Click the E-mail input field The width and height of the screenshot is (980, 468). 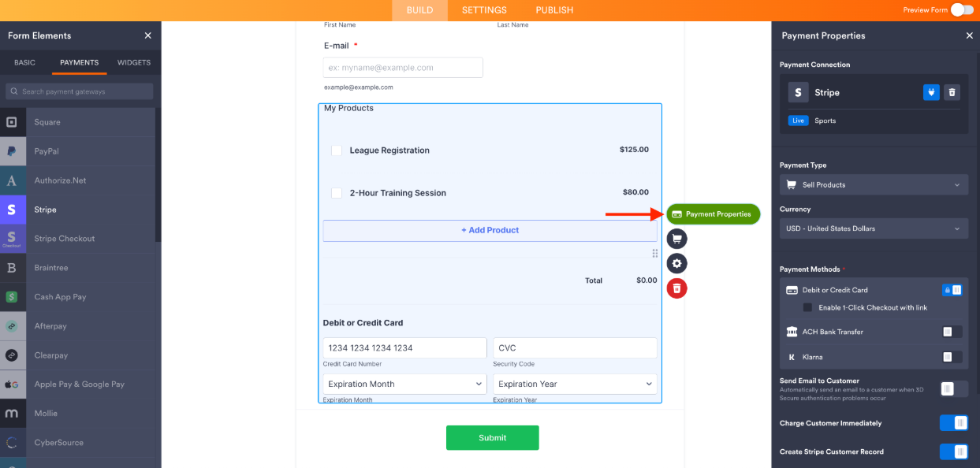tap(403, 68)
